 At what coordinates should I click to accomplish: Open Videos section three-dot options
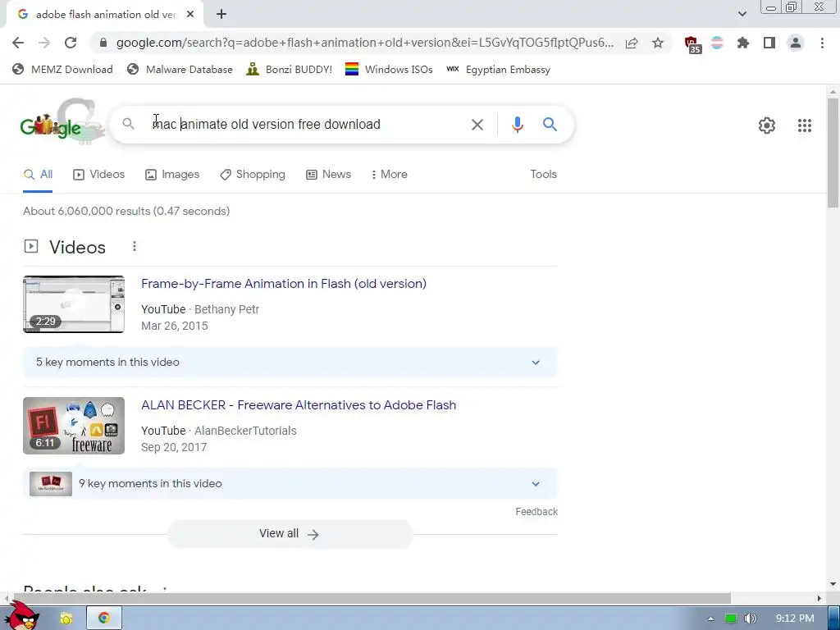pos(135,246)
